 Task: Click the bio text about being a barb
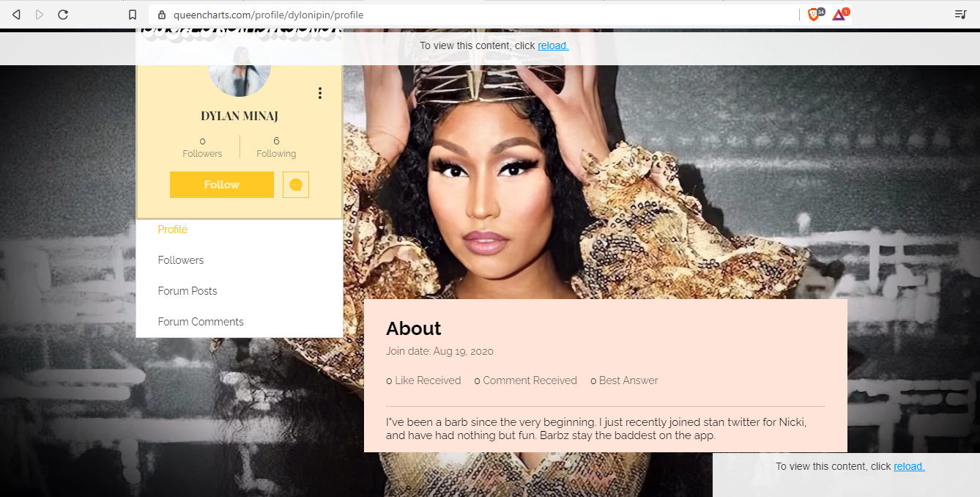tap(596, 429)
